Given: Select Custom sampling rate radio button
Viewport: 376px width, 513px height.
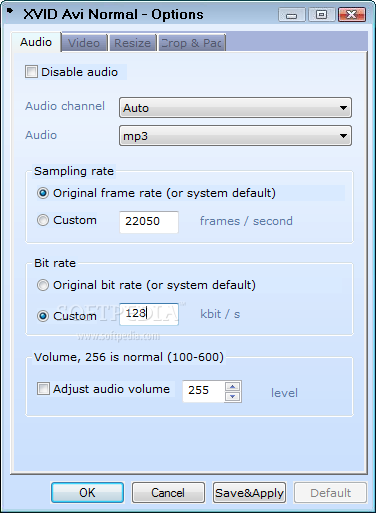Looking at the screenshot, I should coord(43,220).
